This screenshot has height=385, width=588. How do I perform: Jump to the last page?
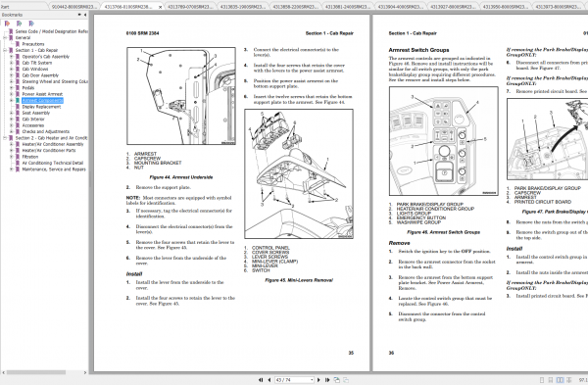pyautogui.click(x=327, y=380)
